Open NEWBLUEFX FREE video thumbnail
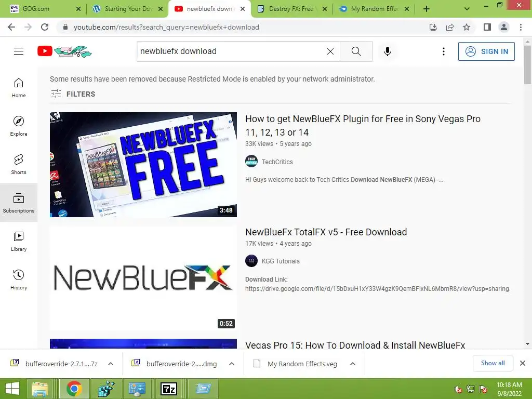532x399 pixels. [x=143, y=165]
